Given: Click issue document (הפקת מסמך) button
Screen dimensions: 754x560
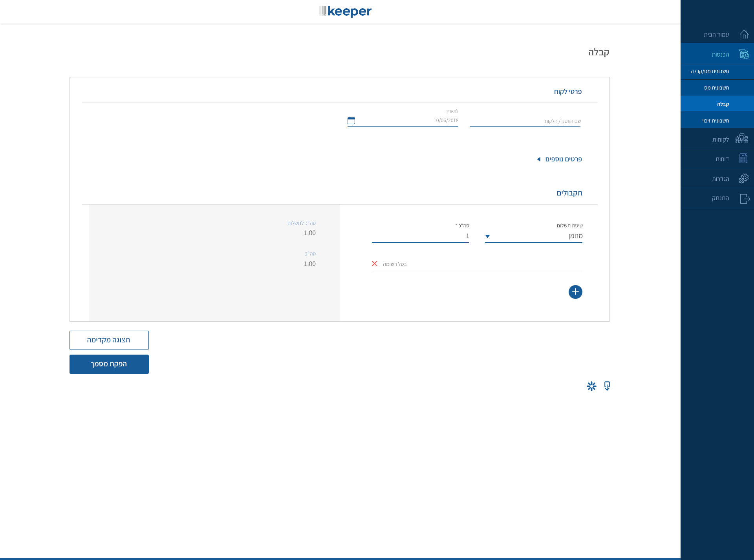Looking at the screenshot, I should point(109,364).
